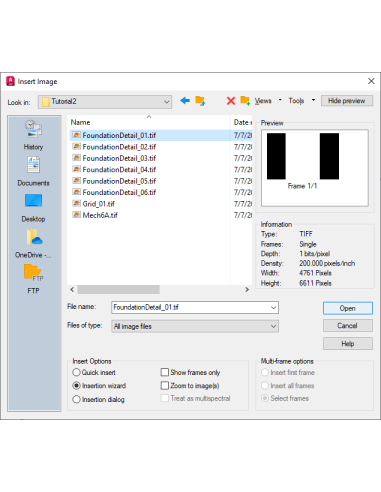The image size is (381, 492).
Task: Click the red Delete X icon
Action: tap(231, 101)
